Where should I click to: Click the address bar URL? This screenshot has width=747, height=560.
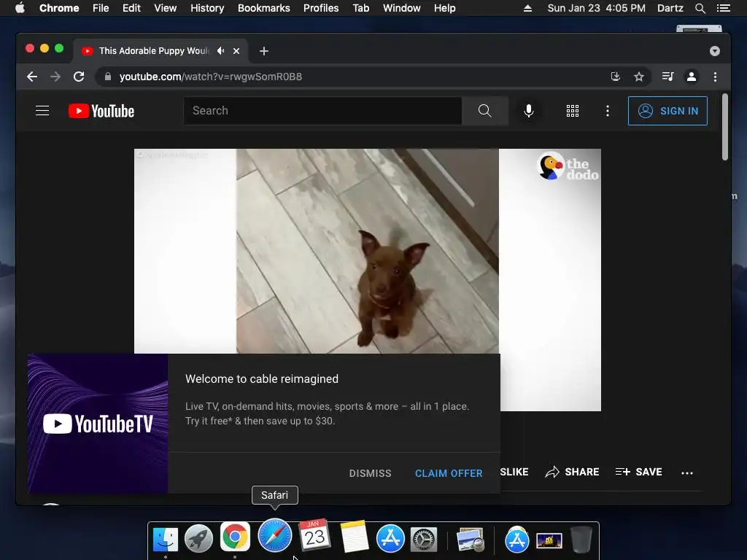[x=211, y=77]
